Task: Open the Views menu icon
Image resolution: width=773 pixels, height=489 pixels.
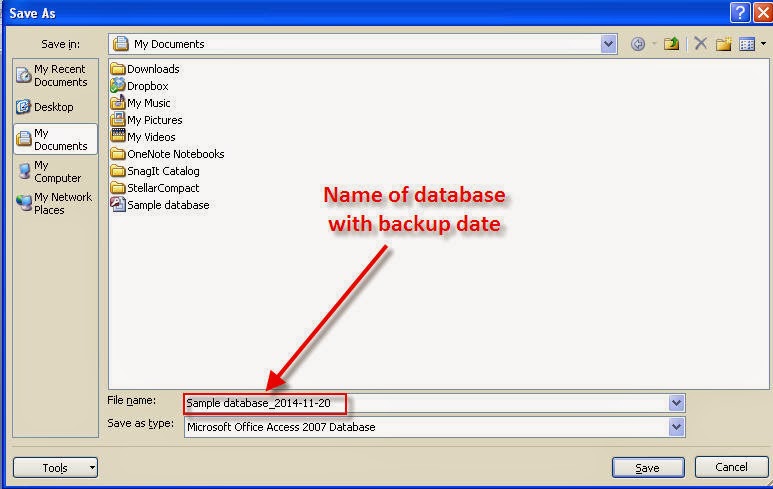Action: pos(747,44)
